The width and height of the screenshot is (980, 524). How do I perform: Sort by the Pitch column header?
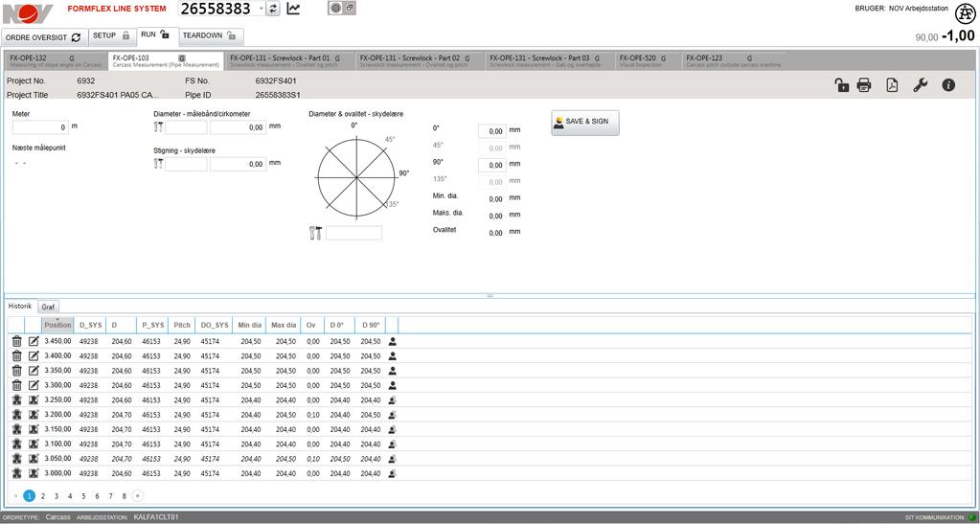tap(182, 325)
